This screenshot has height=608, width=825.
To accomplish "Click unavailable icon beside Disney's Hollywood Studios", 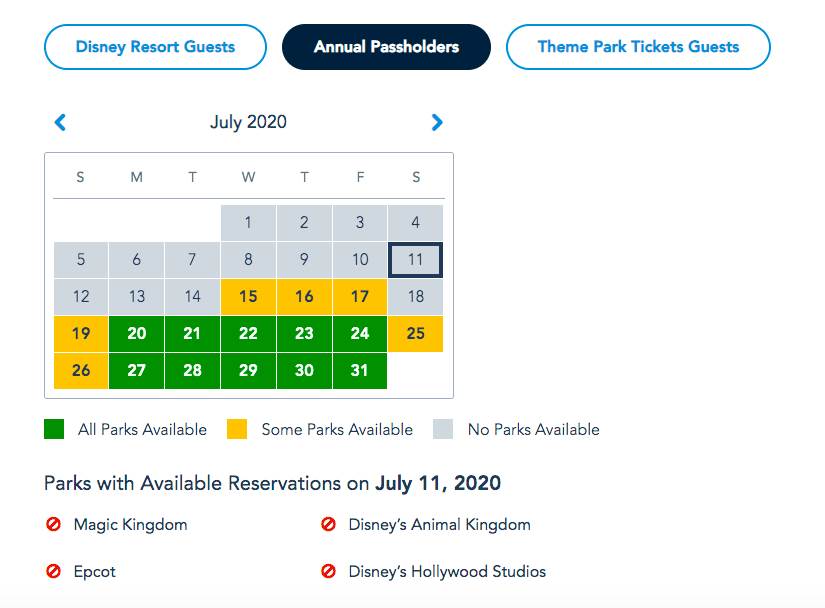I will point(328,572).
